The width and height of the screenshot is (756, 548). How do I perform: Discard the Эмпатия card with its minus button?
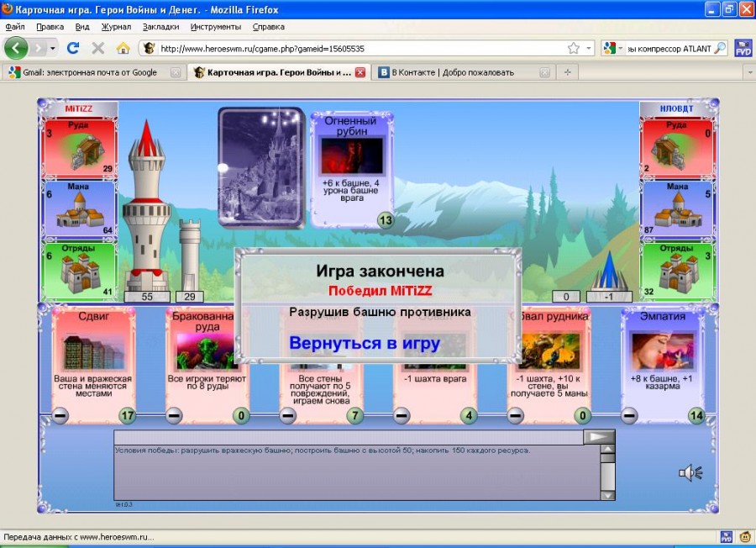[x=629, y=415]
